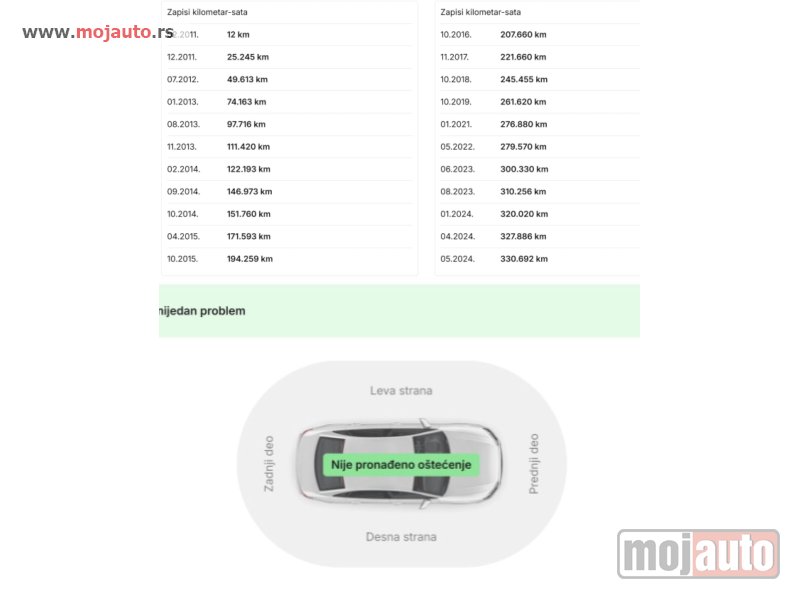Click the right "Zapisi kilometar-sata" heading
800x600 pixels.
[481, 12]
